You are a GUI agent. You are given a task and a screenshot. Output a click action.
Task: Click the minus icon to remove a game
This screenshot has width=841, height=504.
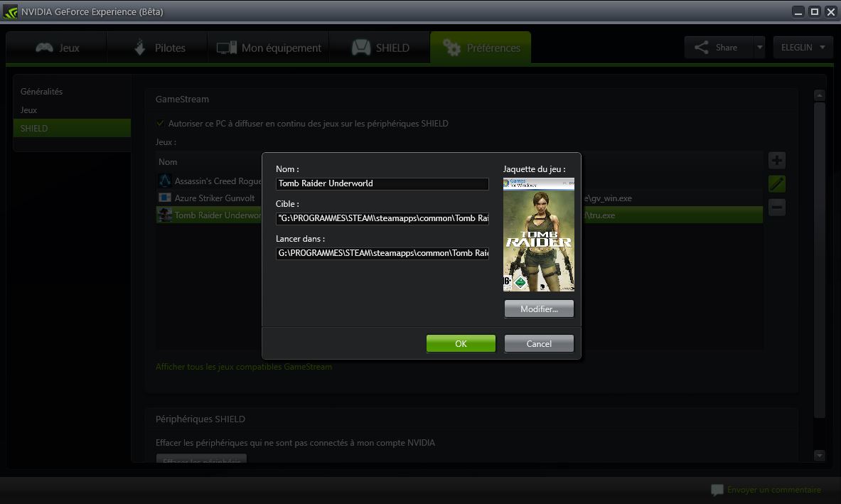pos(776,207)
